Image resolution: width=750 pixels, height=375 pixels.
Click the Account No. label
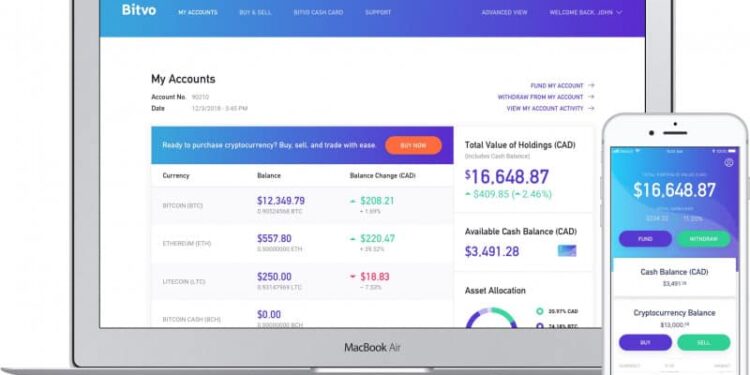(x=168, y=97)
